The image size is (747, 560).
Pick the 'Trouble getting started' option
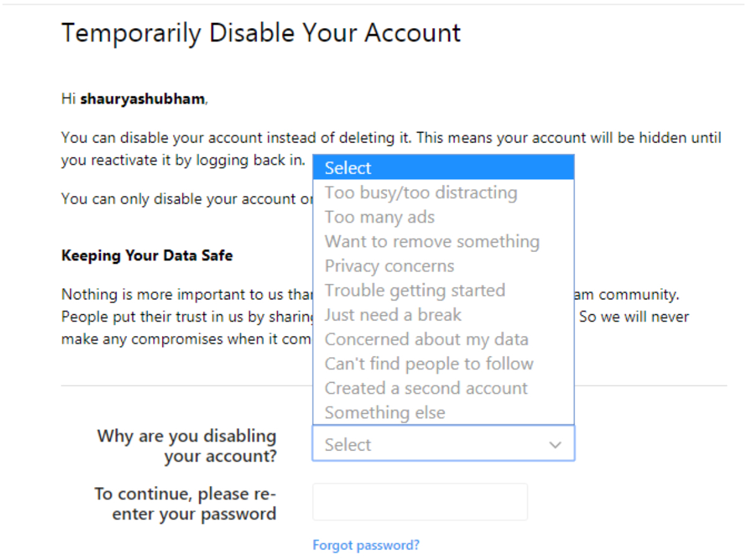pos(443,290)
